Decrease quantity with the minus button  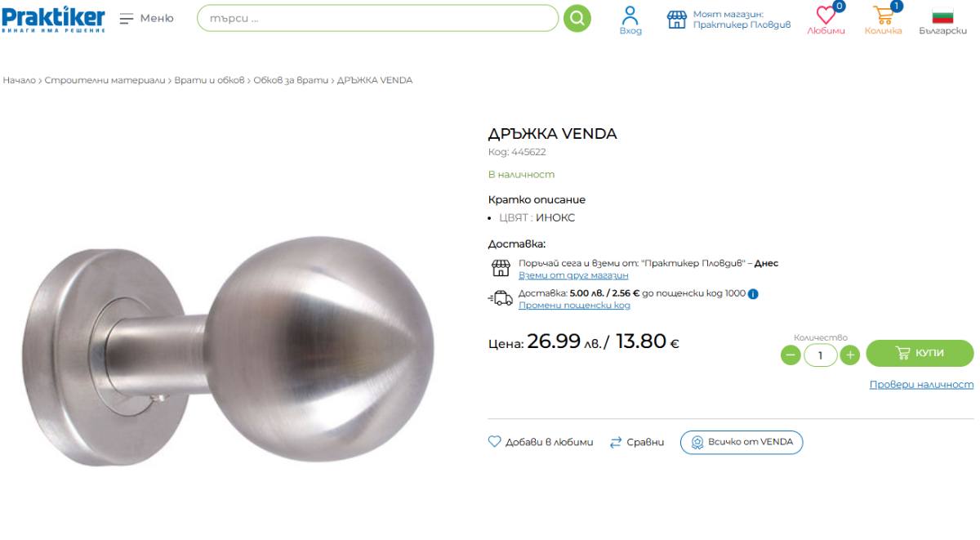(791, 355)
